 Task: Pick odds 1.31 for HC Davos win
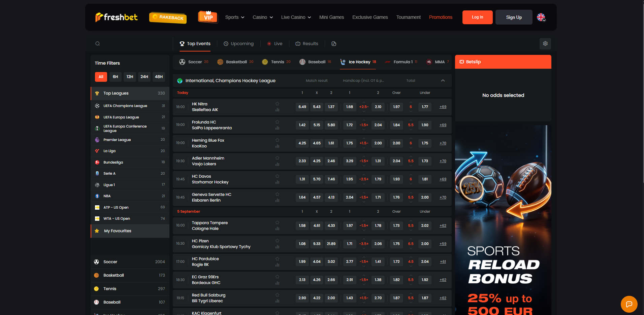pyautogui.click(x=302, y=179)
